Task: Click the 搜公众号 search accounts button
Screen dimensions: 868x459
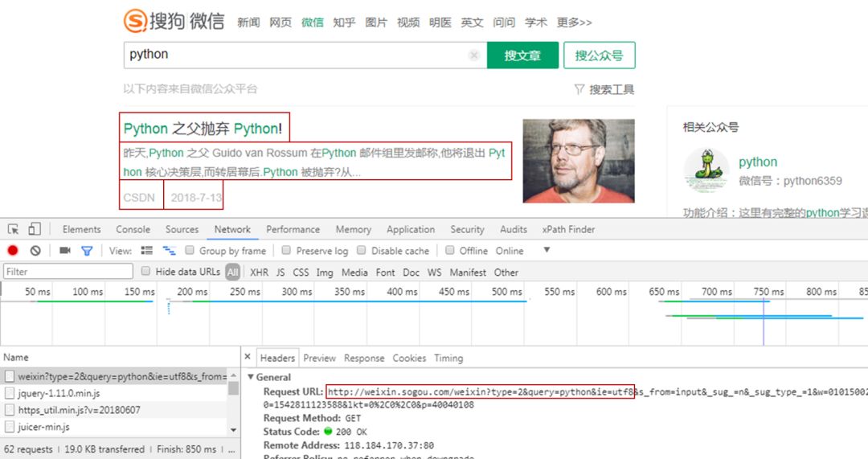Action: point(599,55)
